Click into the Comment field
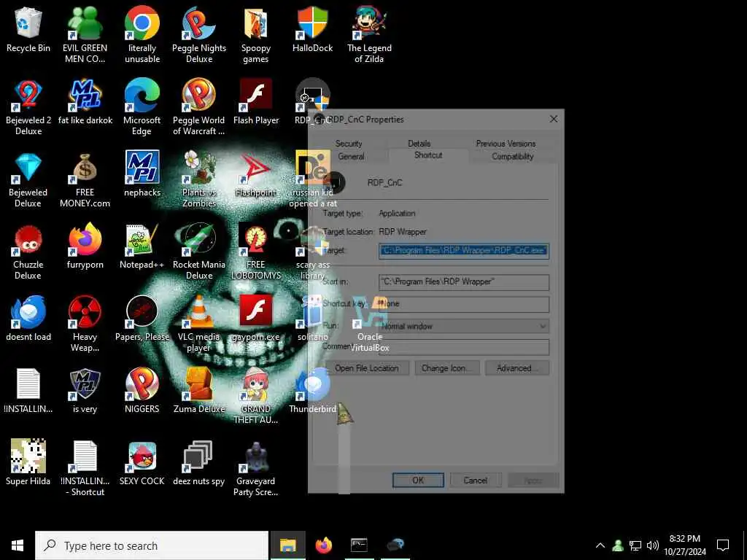The image size is (747, 560). pos(464,347)
